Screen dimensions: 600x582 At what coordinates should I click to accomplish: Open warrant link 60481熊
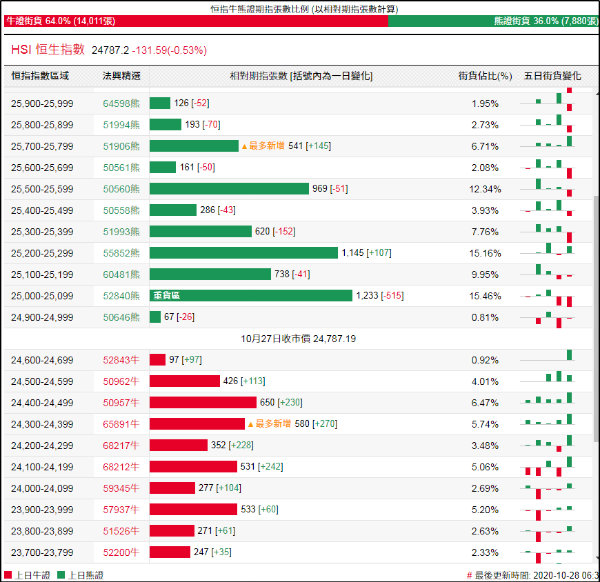121,275
